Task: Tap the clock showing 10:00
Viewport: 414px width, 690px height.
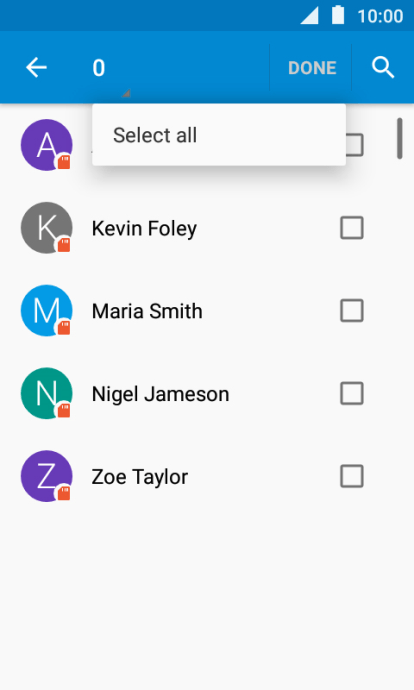Action: tap(380, 16)
